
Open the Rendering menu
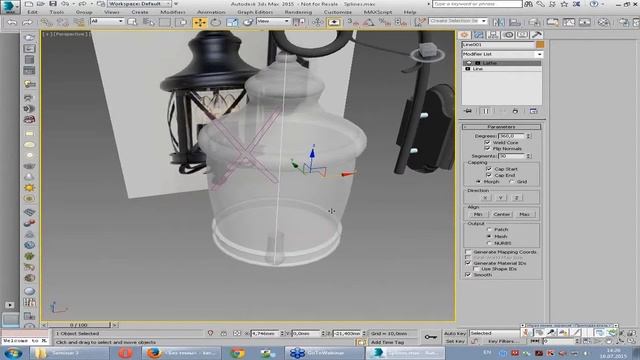(x=298, y=12)
